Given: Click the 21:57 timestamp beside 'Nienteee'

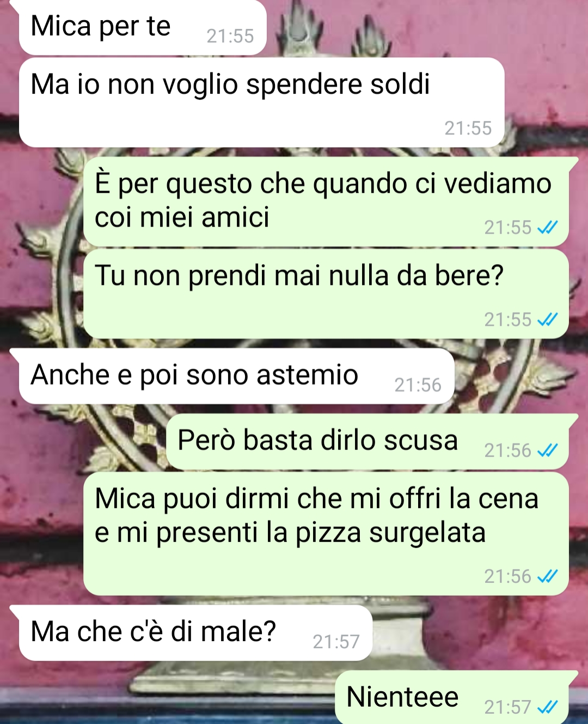Looking at the screenshot, I should point(508,707).
